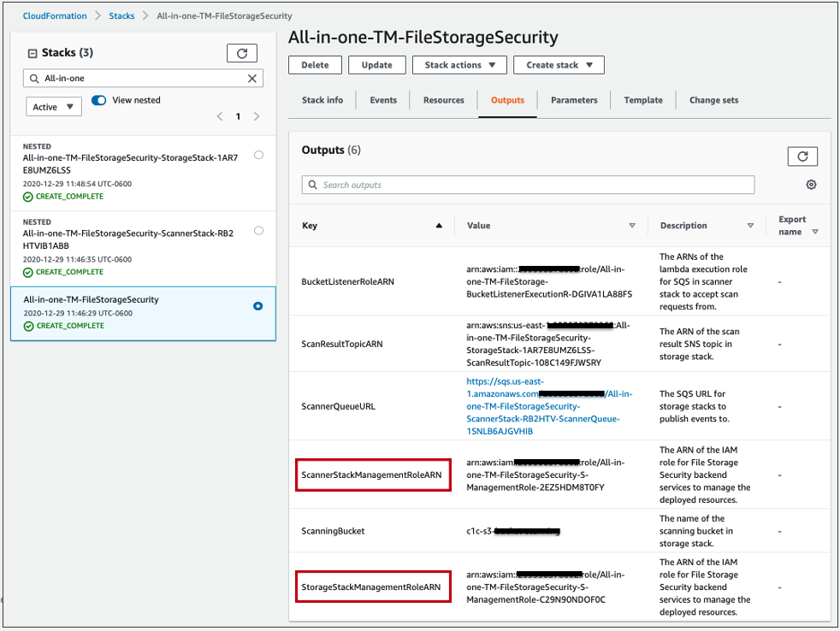840x631 pixels.
Task: Go to previous stacks page
Action: pyautogui.click(x=220, y=116)
